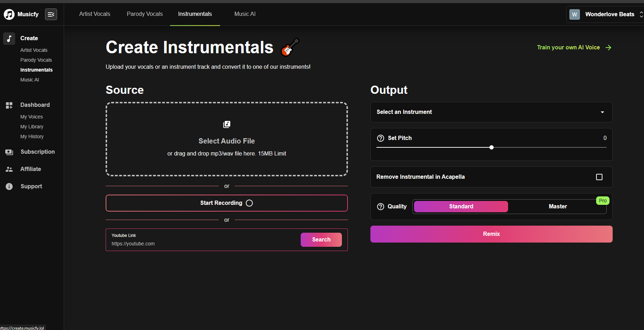Click the Musicfy brand name text
The height and width of the screenshot is (330, 644).
28,14
